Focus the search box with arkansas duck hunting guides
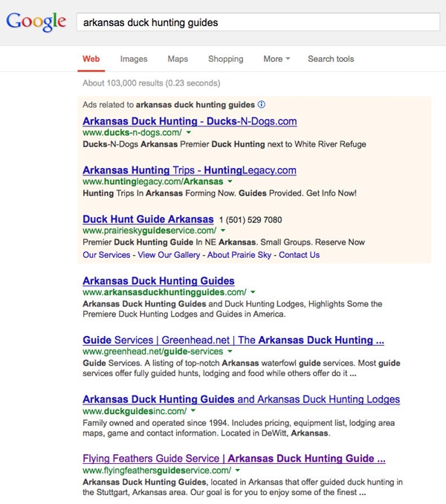 [258, 22]
